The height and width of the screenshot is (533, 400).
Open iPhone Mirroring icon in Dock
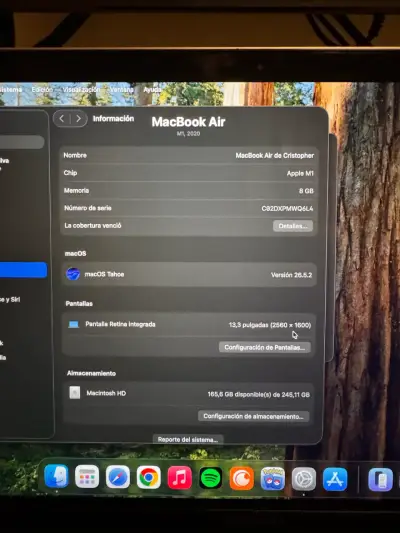click(x=380, y=480)
